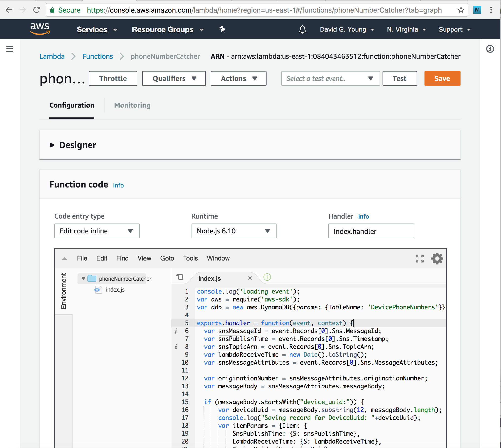
Task: Click the browser forward arrow
Action: (23, 10)
